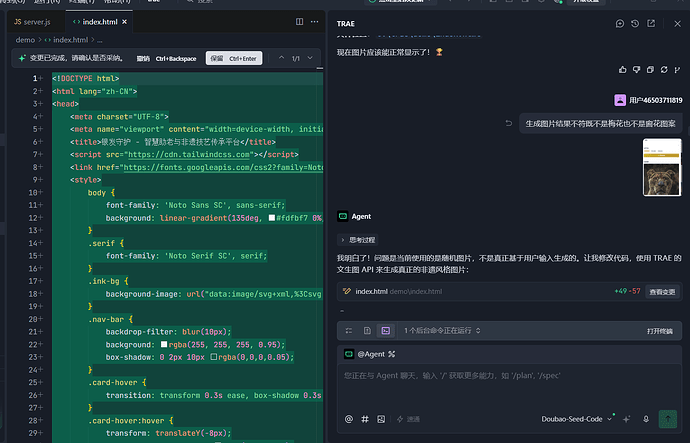Toggle the split editor layout icon
The height and width of the screenshot is (443, 690).
pyautogui.click(x=299, y=22)
